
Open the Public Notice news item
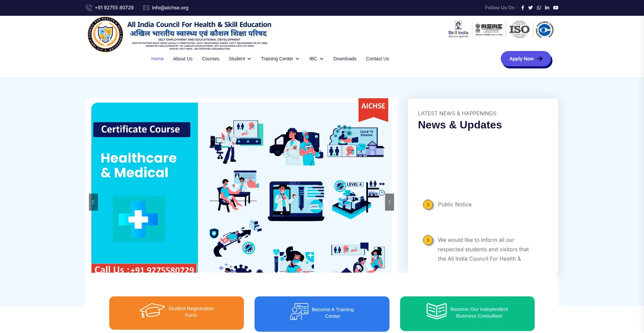(454, 205)
